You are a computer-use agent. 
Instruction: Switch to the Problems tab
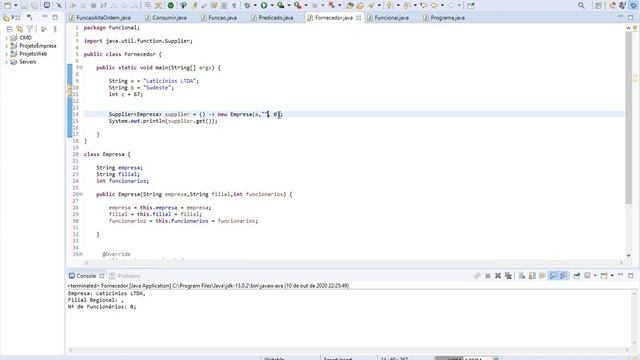(x=125, y=276)
